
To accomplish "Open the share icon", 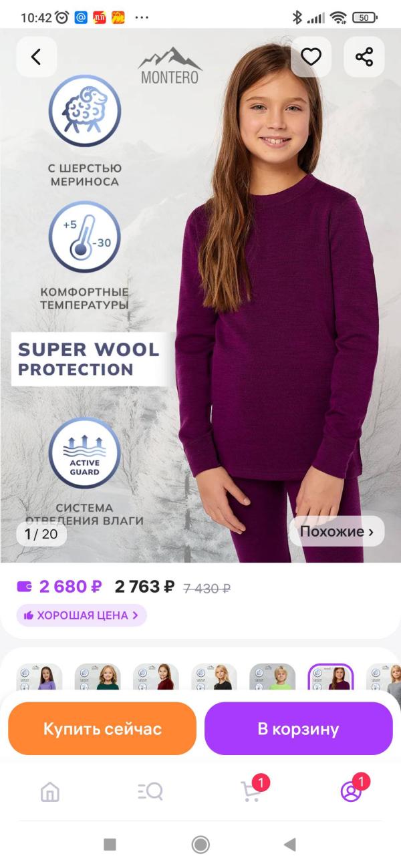I will (x=364, y=57).
